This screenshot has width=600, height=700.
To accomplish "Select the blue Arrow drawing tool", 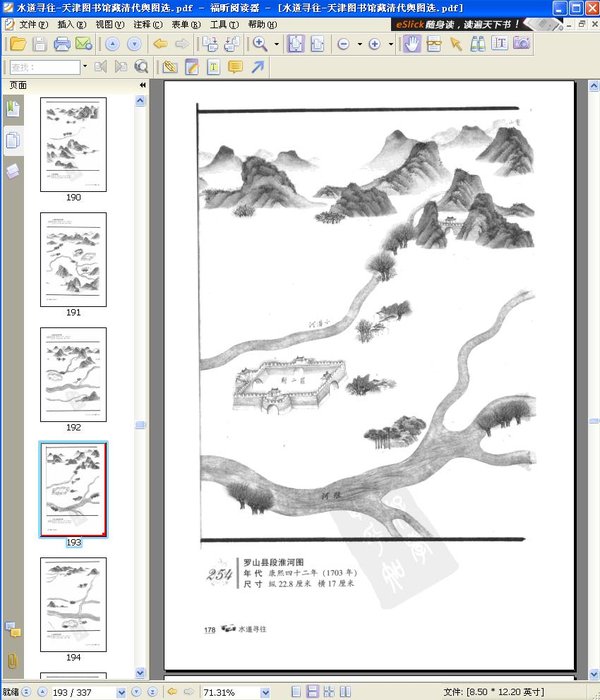I will 258,67.
